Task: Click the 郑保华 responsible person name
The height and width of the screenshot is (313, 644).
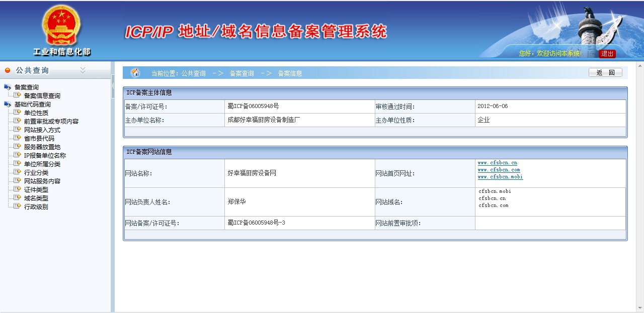Action: [x=236, y=202]
